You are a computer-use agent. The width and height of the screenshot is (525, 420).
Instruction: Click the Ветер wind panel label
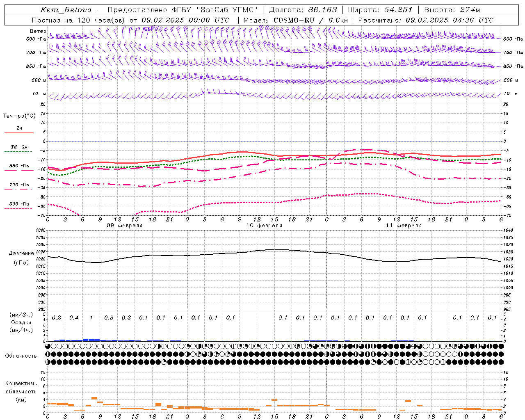38,31
